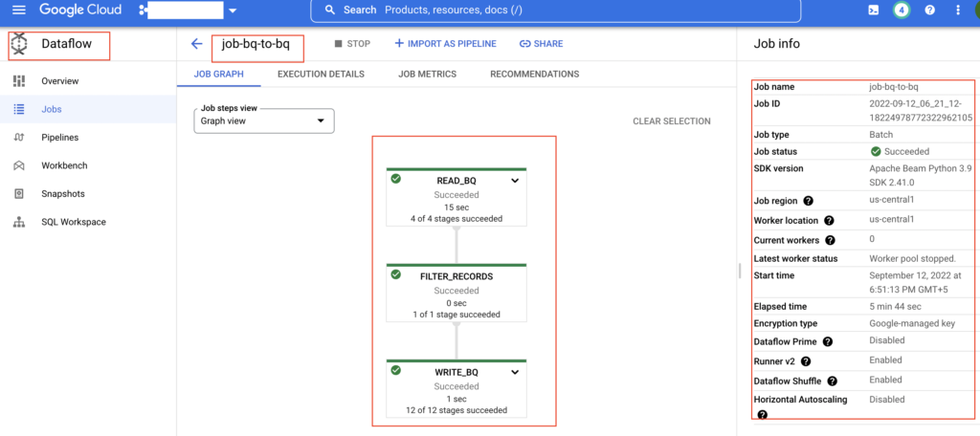Switch to the EXECUTION DETAILS tab
Viewport: 980px width, 436px height.
tap(321, 74)
